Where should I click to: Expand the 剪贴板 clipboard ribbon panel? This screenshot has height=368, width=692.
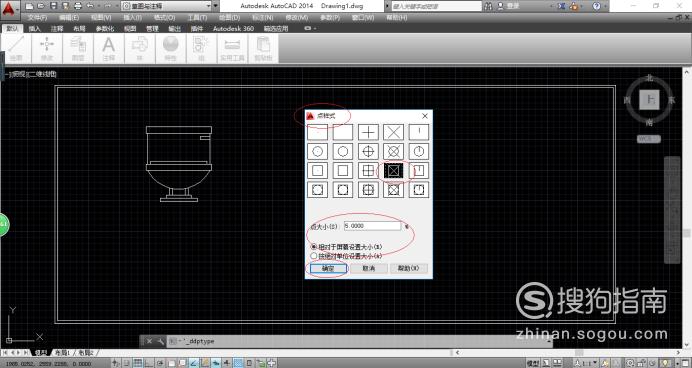click(x=263, y=49)
